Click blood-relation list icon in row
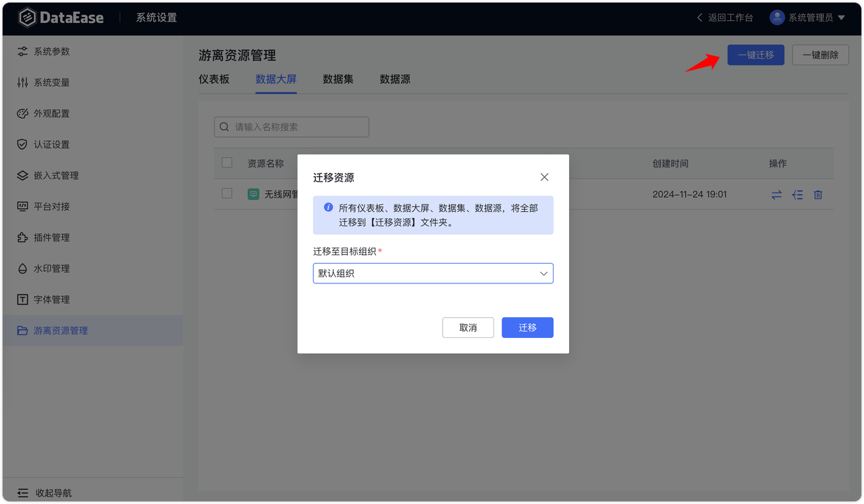The image size is (864, 504). [x=797, y=194]
